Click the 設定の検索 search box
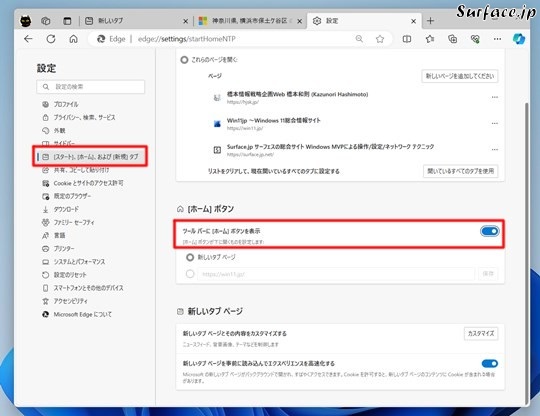Viewport: 540px width, 416px height. point(91,87)
